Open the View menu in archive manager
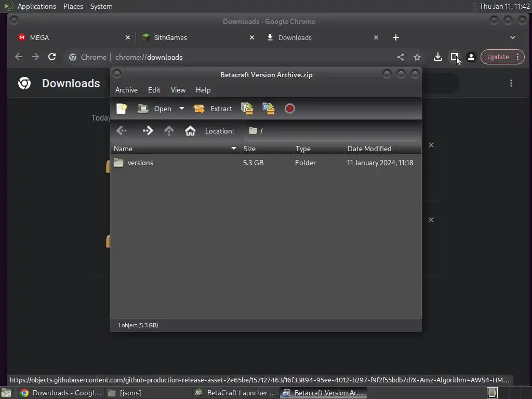 point(178,90)
